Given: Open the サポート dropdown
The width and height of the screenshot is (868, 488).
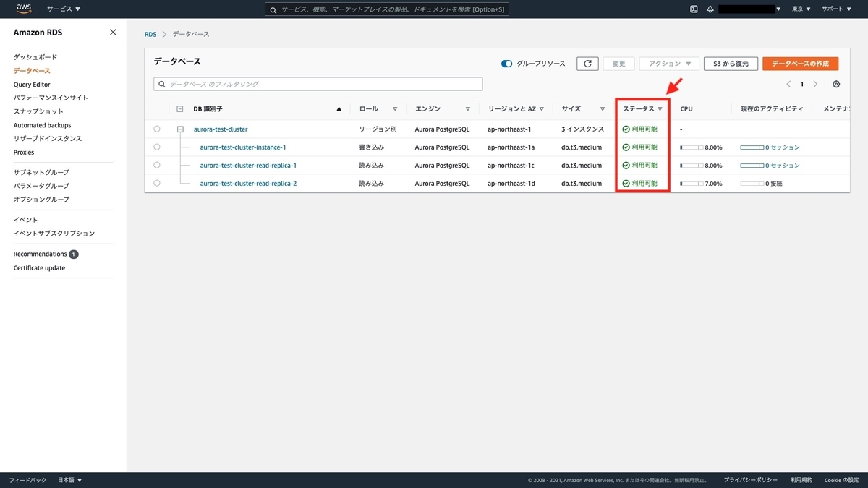Looking at the screenshot, I should (835, 9).
